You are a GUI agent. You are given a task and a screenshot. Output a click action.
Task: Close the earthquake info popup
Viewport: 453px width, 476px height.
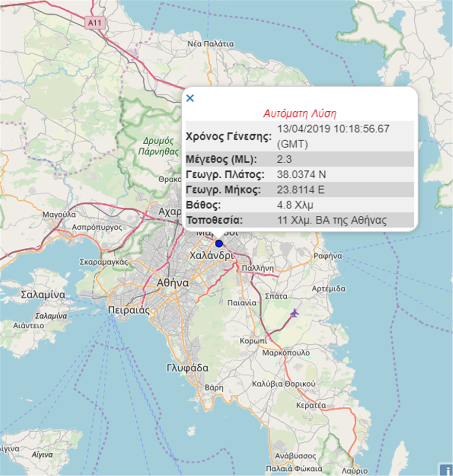(190, 98)
